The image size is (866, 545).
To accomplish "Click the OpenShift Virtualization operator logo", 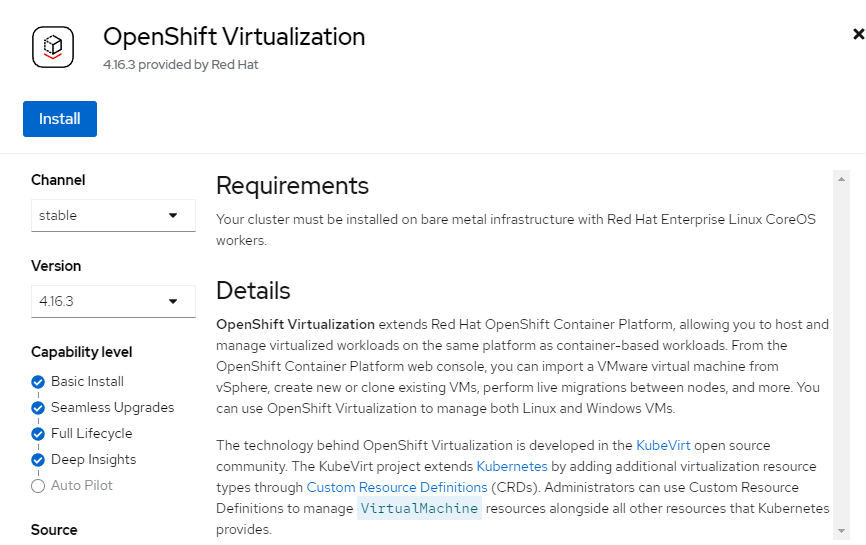I will [x=53, y=47].
